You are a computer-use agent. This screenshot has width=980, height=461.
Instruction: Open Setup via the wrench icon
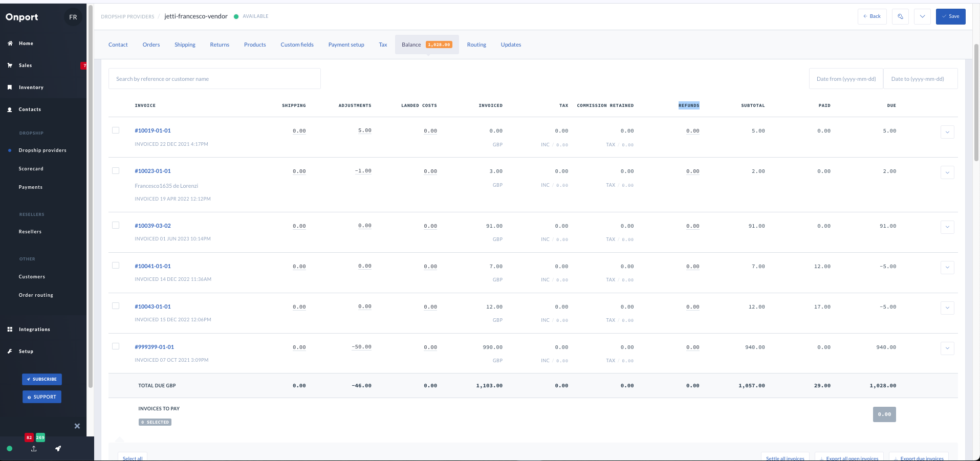point(10,352)
